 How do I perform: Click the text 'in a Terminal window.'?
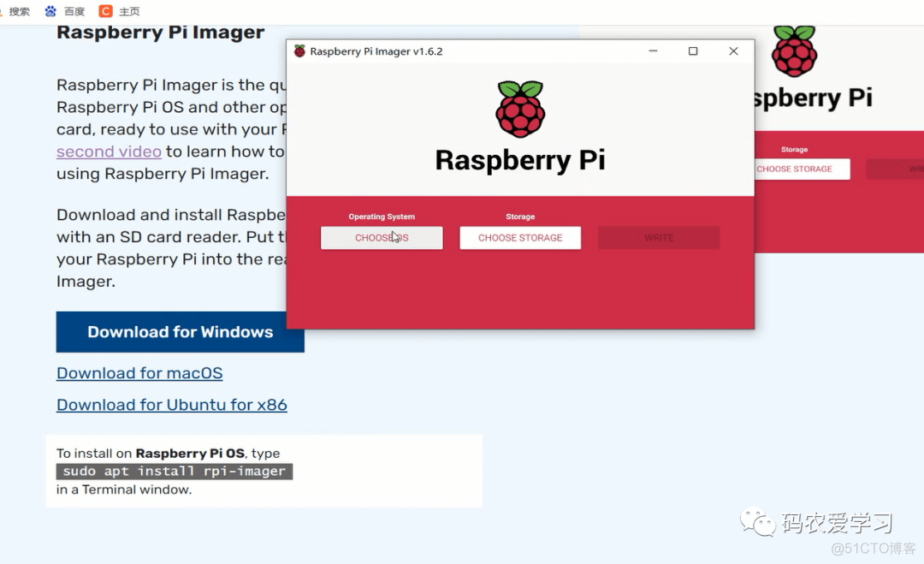pos(124,490)
